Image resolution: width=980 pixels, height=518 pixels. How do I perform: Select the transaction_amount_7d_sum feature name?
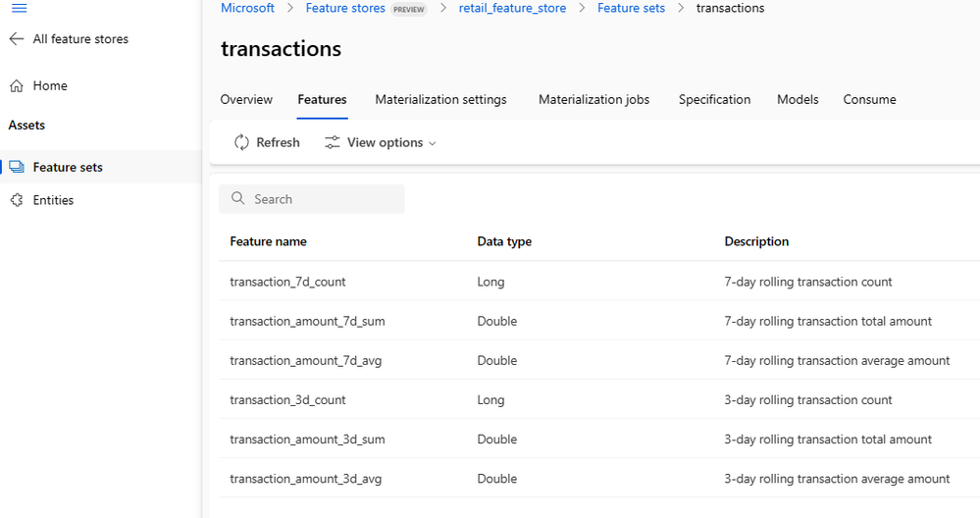(x=307, y=321)
